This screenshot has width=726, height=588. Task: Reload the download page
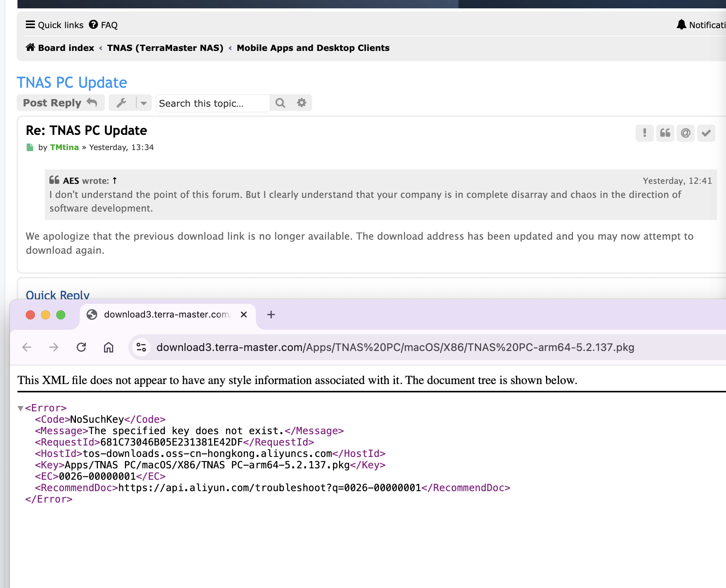pos(81,347)
